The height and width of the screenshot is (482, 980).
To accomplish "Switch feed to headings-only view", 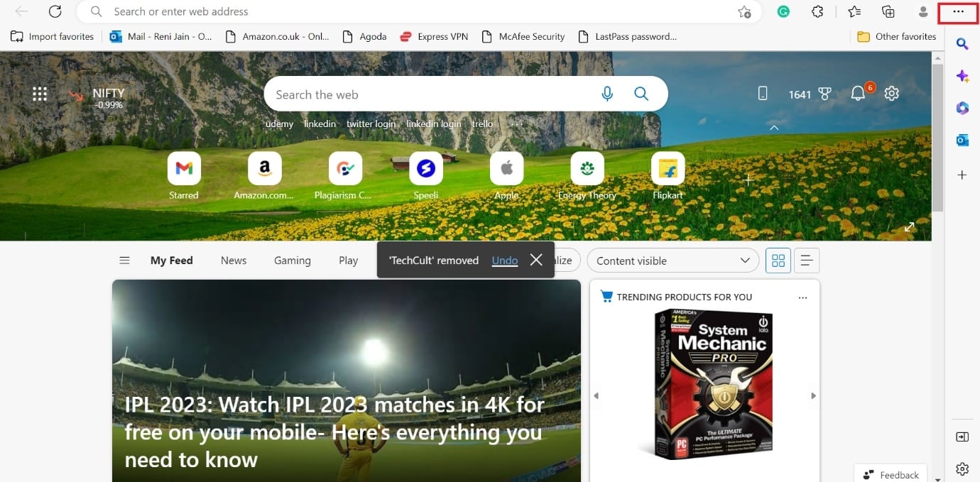I will pyautogui.click(x=806, y=260).
